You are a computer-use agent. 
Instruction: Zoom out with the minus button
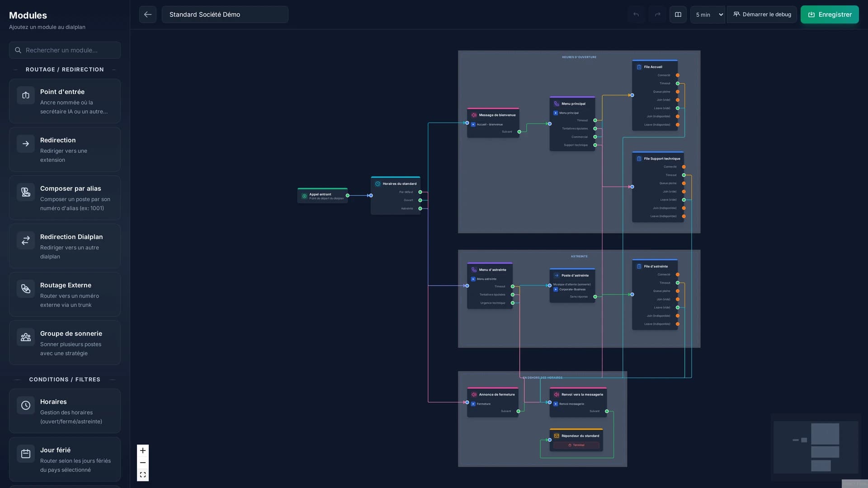[x=143, y=463]
